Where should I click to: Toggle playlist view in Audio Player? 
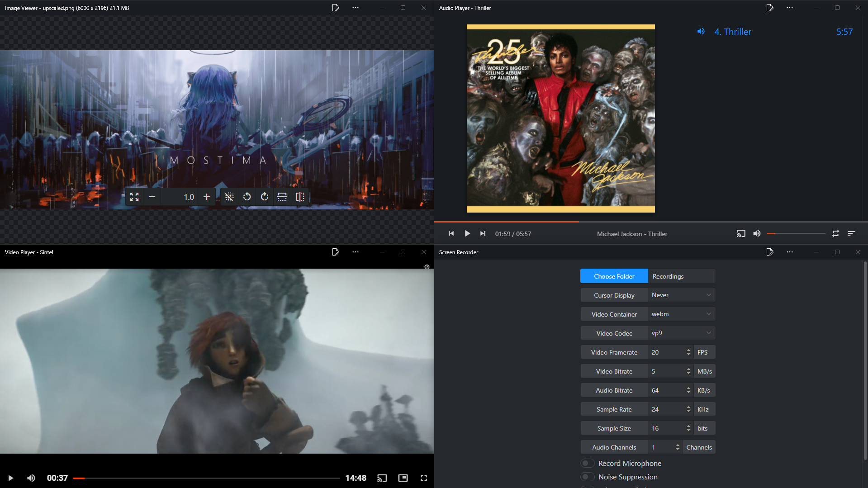[x=851, y=233]
